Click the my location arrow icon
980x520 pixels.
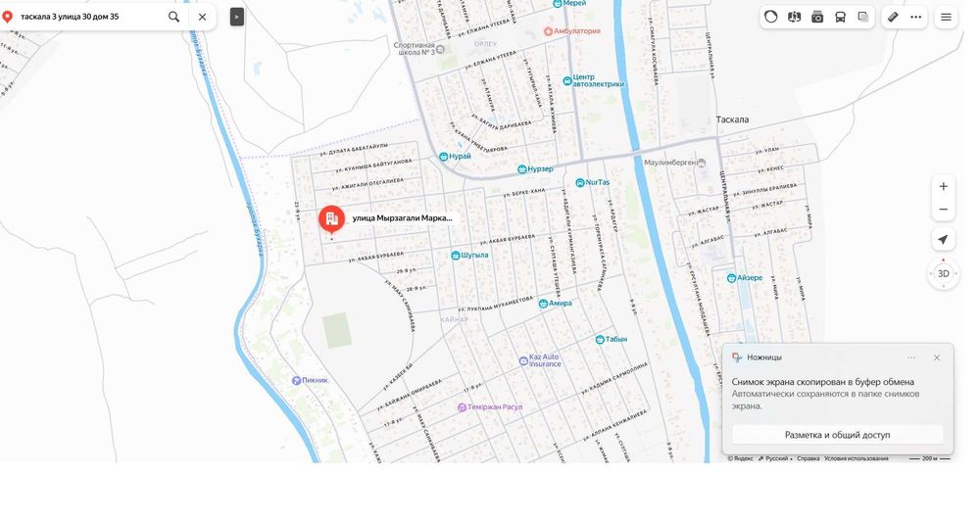[x=943, y=239]
